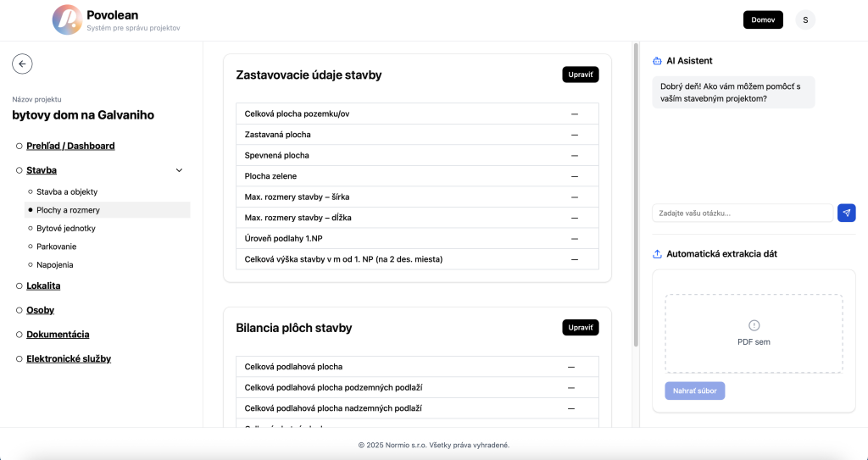Viewport: 868px width, 460px height.
Task: Click the AI Asistent robot icon
Action: pos(657,61)
